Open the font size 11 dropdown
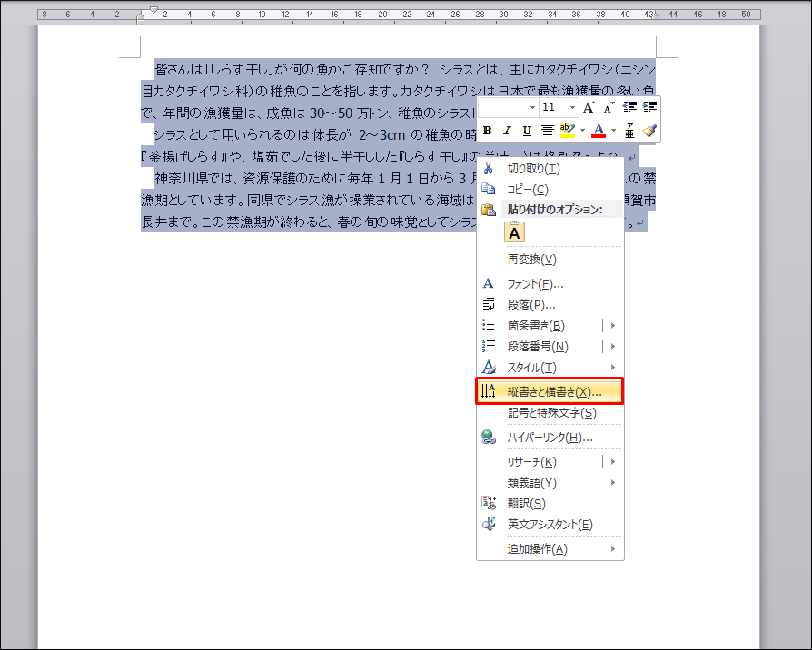This screenshot has width=812, height=650. (x=573, y=108)
